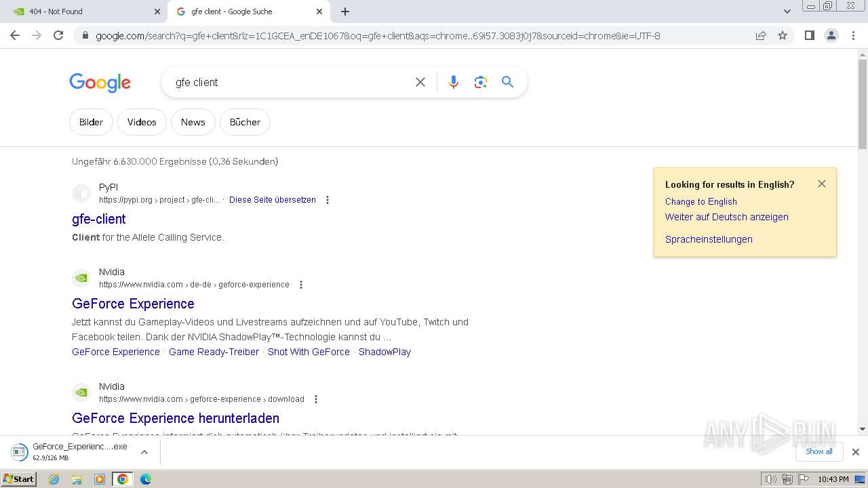This screenshot has width=868, height=488.
Task: Open GeForce Experience herunterladen result
Action: click(x=176, y=418)
